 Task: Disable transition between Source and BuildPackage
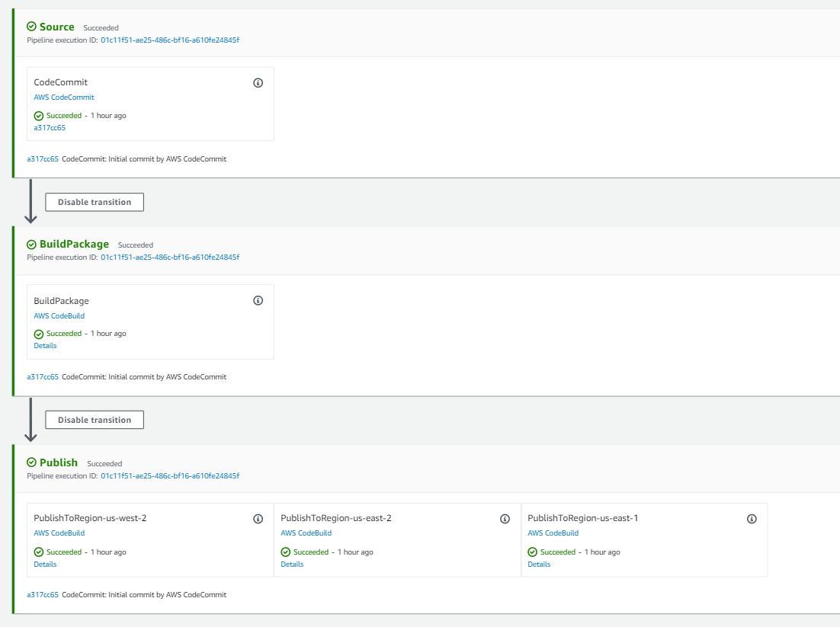[x=94, y=202]
